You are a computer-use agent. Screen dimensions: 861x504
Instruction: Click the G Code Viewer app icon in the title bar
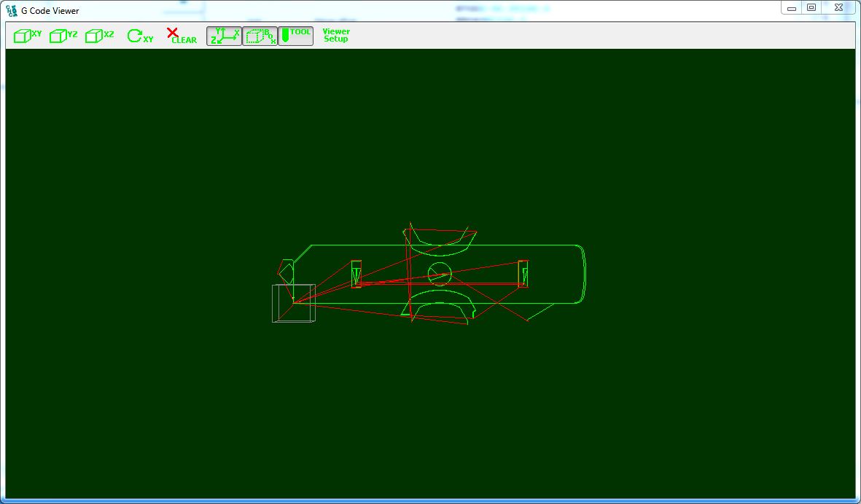tap(11, 10)
